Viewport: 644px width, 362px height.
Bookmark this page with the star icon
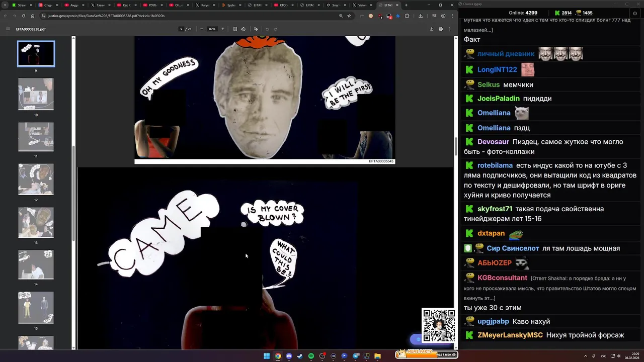pyautogui.click(x=349, y=16)
